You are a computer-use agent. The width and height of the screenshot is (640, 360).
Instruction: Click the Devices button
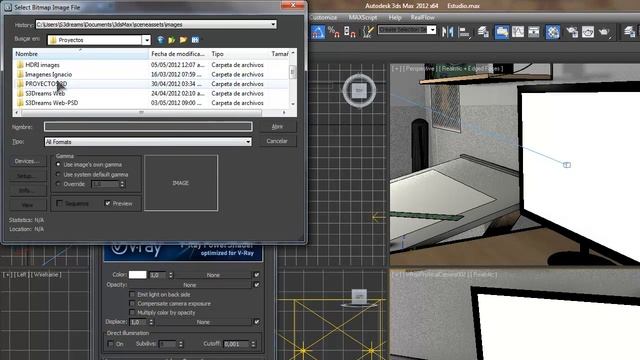coord(27,161)
